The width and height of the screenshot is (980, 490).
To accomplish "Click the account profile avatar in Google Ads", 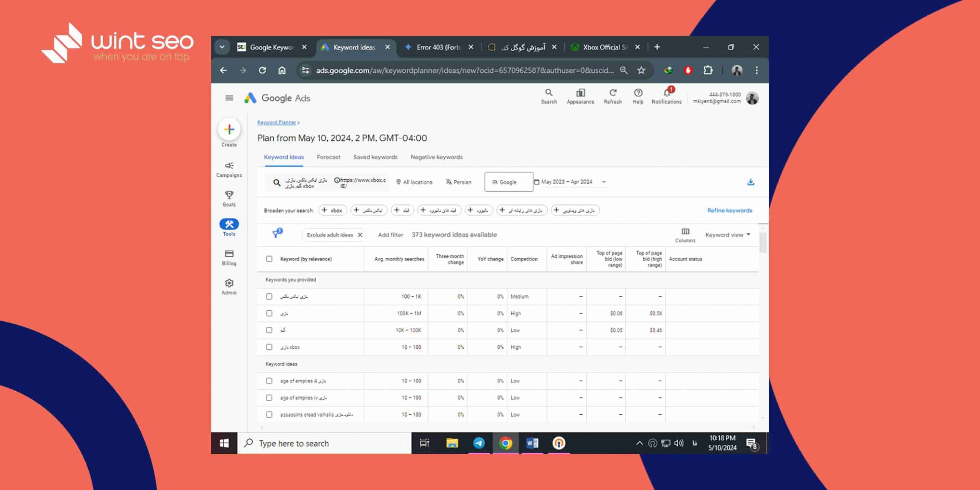I will point(752,98).
